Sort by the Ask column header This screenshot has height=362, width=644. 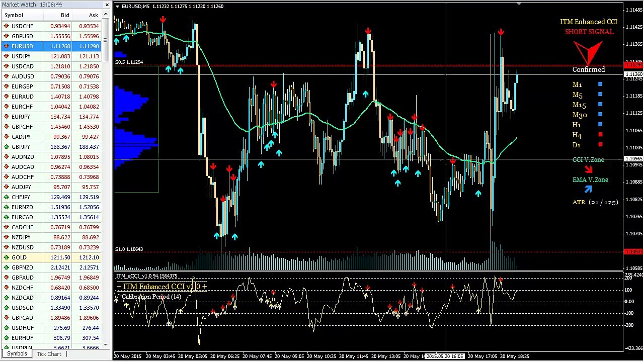(x=87, y=15)
